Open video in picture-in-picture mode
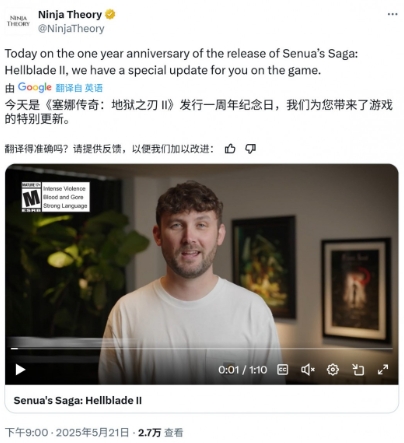Screen dimensions: 404x443 point(358,369)
